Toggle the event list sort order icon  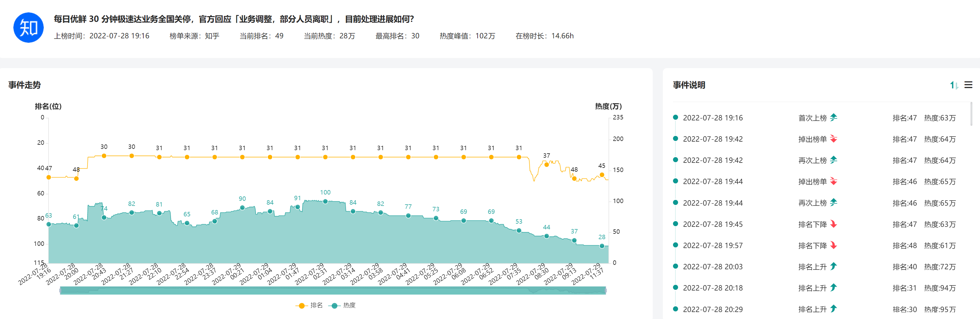(954, 85)
